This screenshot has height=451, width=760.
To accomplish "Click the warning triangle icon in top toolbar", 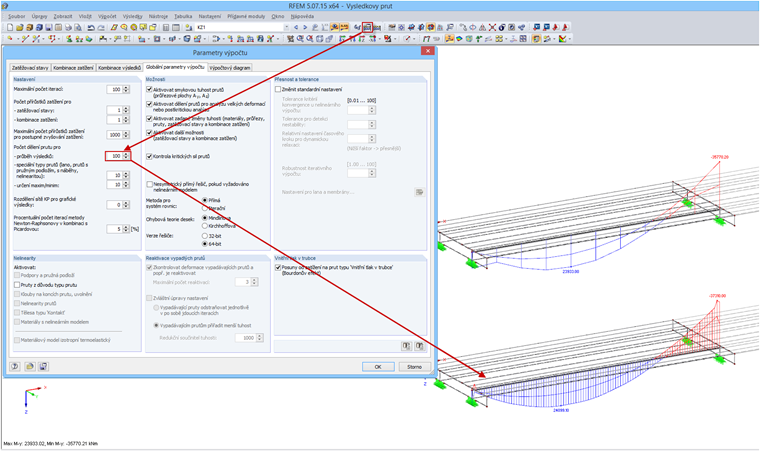I will tap(482, 28).
